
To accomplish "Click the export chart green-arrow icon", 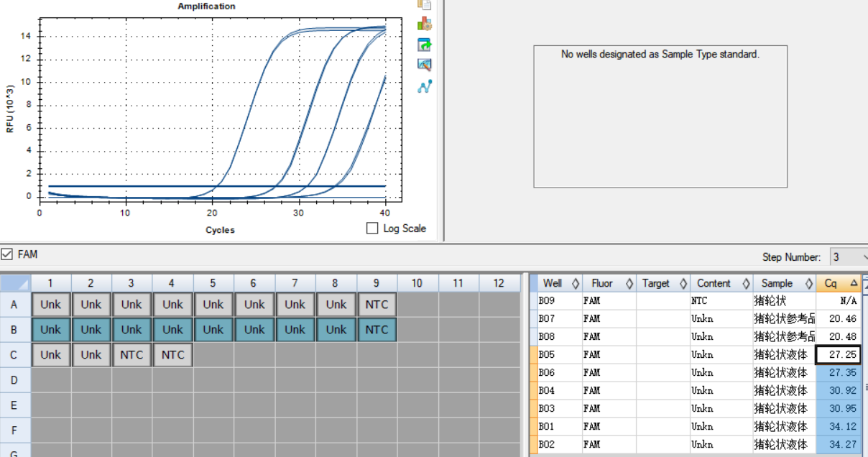I will tap(425, 45).
